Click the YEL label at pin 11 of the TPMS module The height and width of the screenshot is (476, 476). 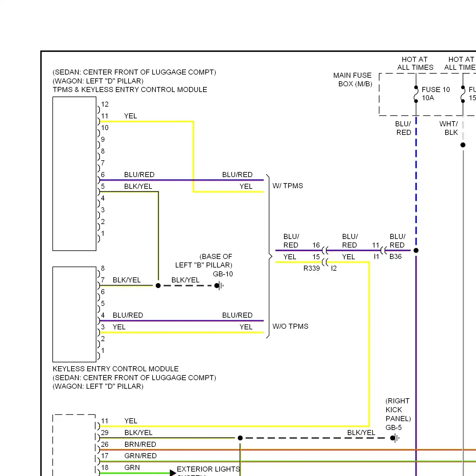pyautogui.click(x=130, y=116)
